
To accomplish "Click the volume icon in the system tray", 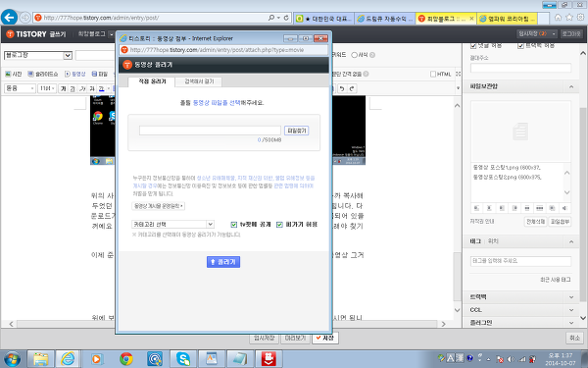I will [511, 359].
